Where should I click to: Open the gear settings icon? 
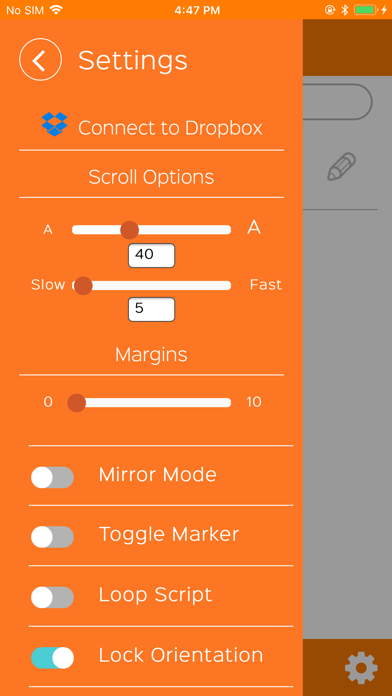tap(361, 668)
